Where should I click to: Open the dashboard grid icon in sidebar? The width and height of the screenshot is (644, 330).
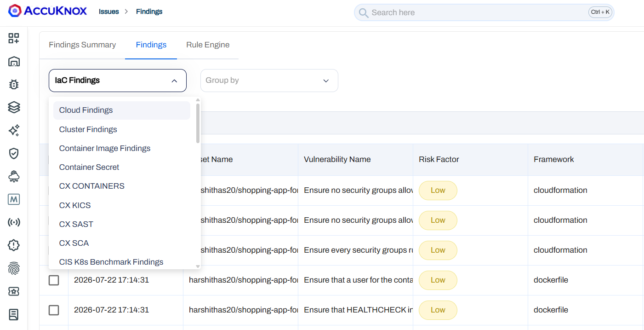[x=14, y=38]
